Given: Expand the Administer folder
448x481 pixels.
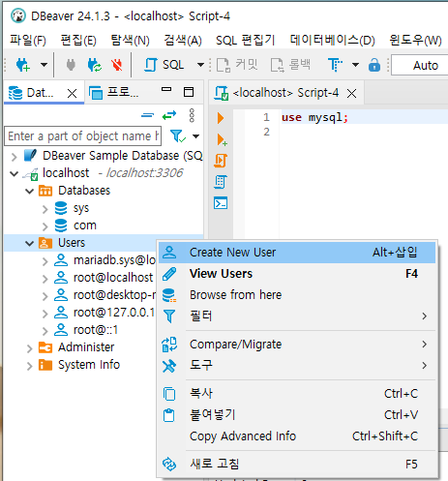Looking at the screenshot, I should point(29,348).
